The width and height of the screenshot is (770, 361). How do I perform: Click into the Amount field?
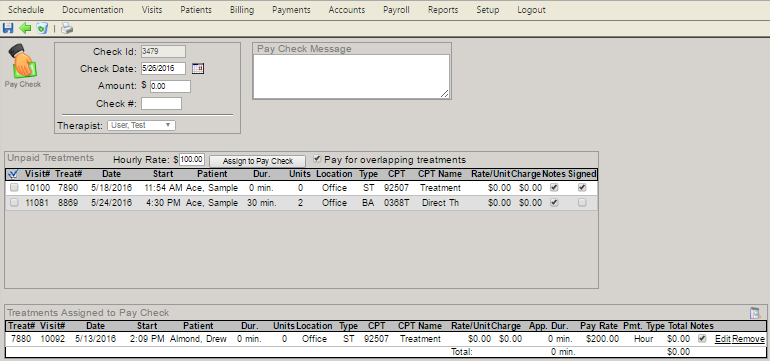[x=170, y=86]
